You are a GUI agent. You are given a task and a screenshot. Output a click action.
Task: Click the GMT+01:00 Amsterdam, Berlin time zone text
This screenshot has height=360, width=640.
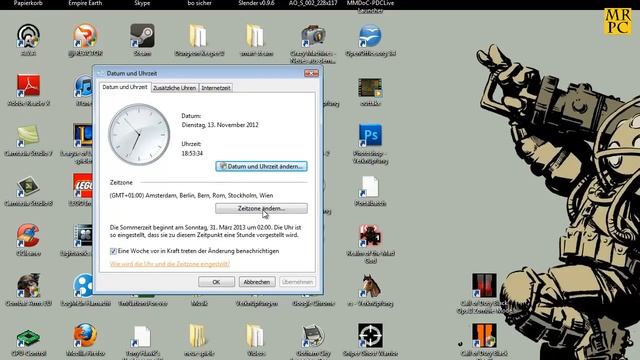(191, 196)
